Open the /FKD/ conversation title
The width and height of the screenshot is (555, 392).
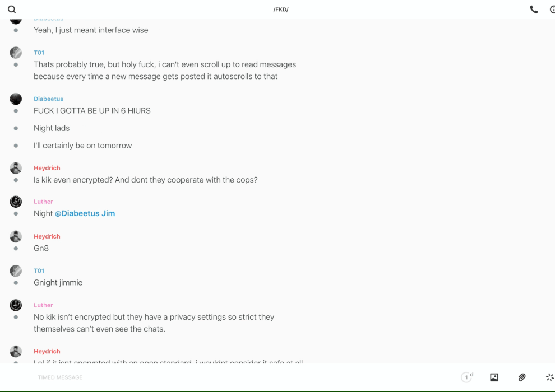click(x=281, y=10)
